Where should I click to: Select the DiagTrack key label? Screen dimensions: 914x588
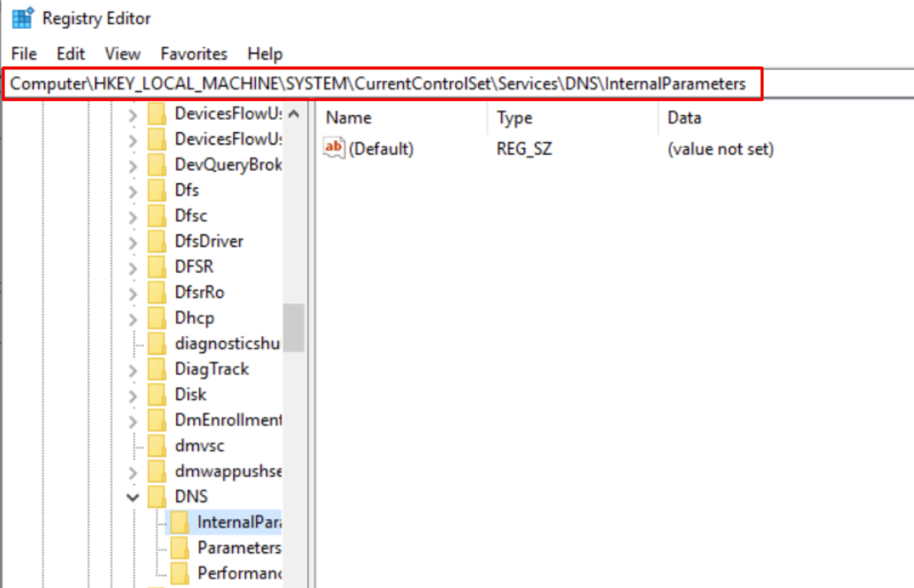click(212, 369)
